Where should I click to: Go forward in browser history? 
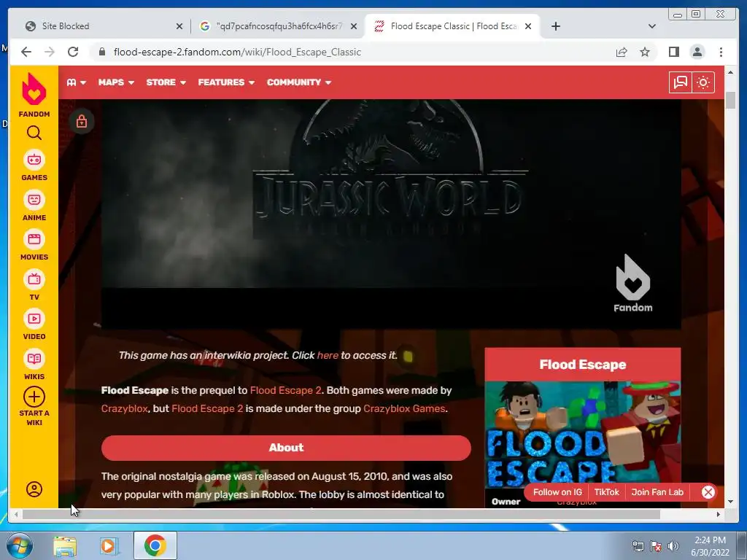click(50, 52)
